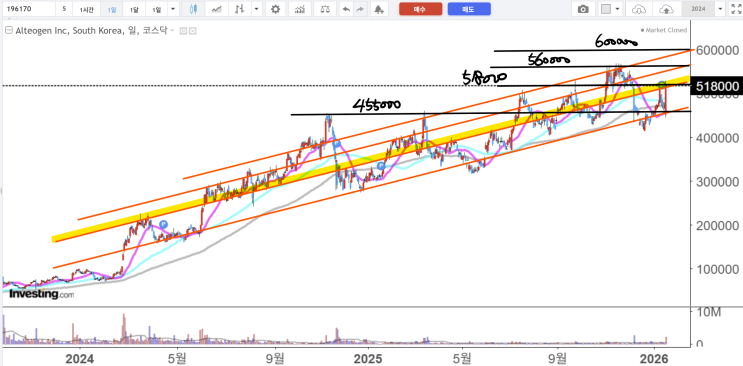Viewport: 743px width, 366px height.
Task: Select the 1일 daily interval highlighted in blue
Action: click(x=111, y=9)
